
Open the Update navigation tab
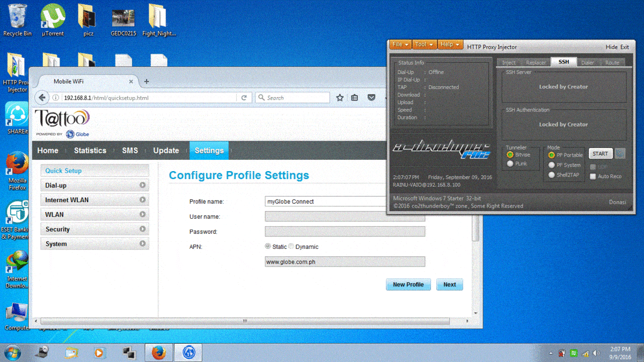[x=166, y=151]
